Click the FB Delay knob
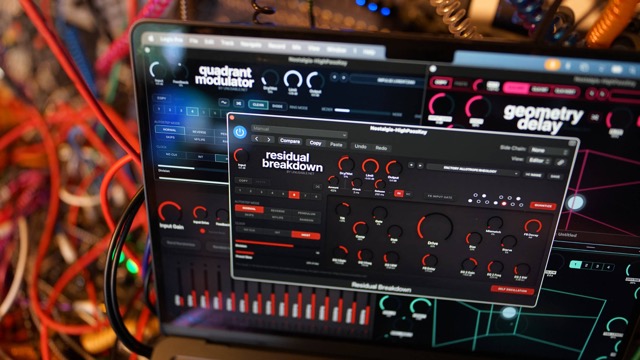The height and width of the screenshot is (360, 640). (429, 260)
